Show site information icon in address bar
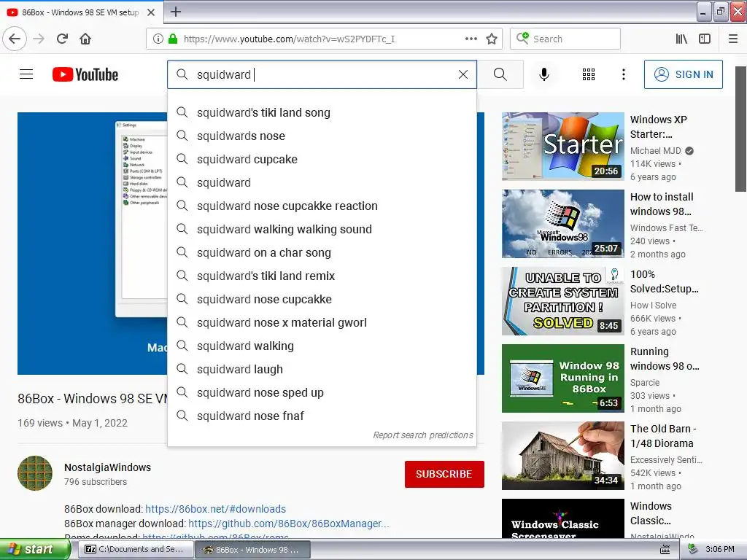This screenshot has height=560, width=747. pos(158,39)
